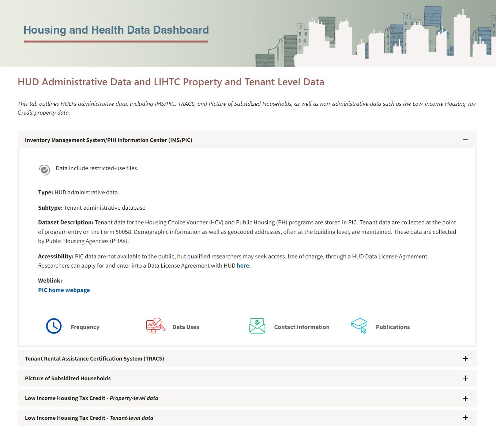Click the Frequency label
Viewport: 496px width, 448px height.
85,327
